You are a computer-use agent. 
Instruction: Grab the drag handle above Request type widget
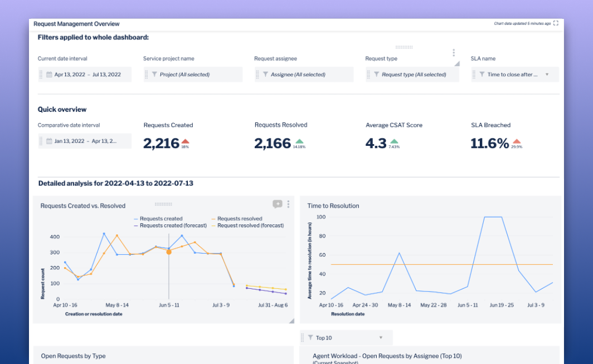coord(404,47)
